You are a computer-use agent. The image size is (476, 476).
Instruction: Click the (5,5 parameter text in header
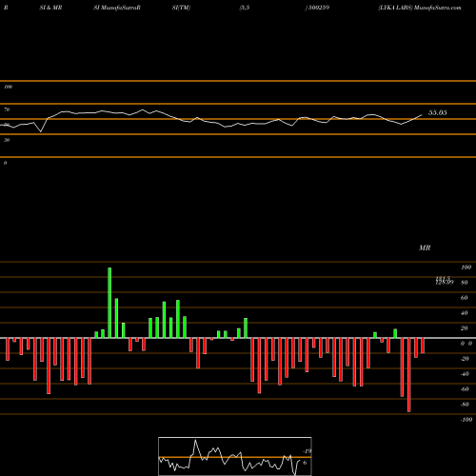(245, 8)
